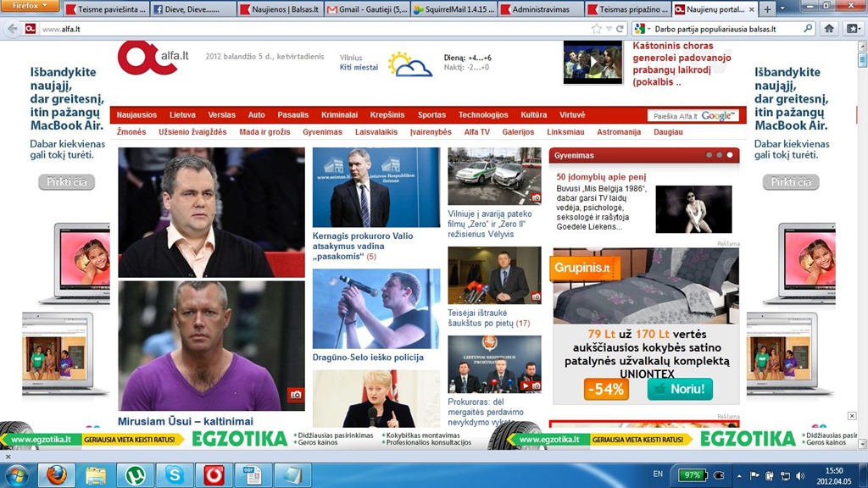Open the search engine selector dropdown
Viewport: 868px width, 488px height.
(643, 29)
